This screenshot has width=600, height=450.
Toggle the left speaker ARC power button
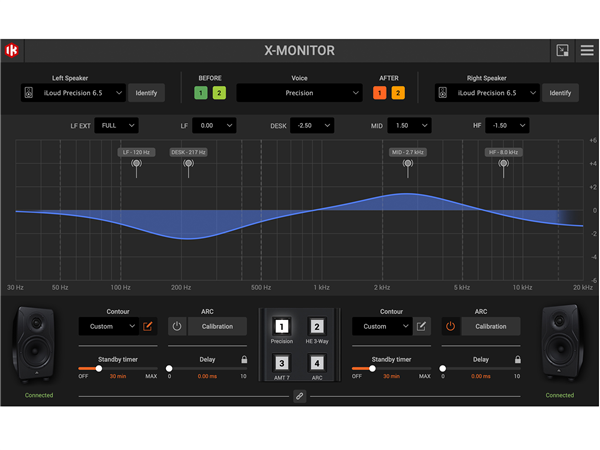pos(177,326)
